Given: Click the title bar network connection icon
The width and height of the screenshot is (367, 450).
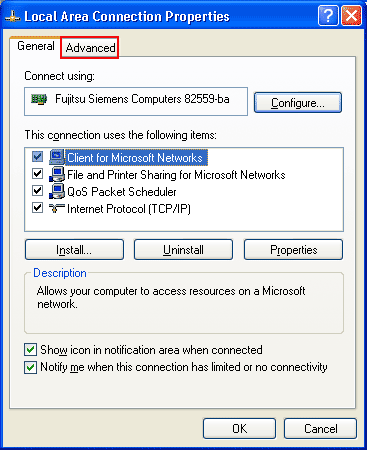Looking at the screenshot, I should point(13,16).
